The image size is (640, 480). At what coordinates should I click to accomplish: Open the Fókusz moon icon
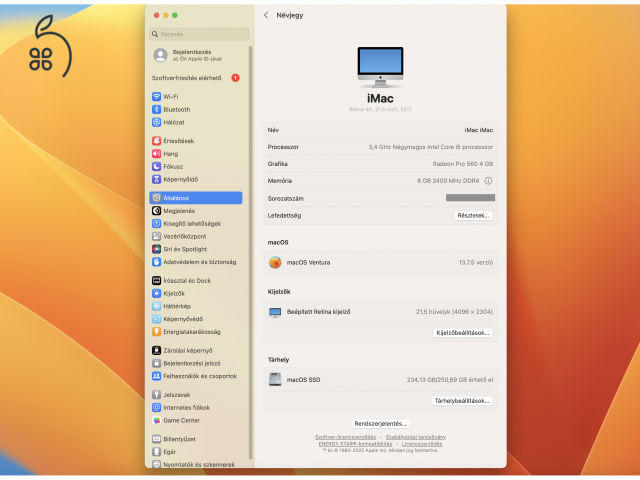pos(156,167)
